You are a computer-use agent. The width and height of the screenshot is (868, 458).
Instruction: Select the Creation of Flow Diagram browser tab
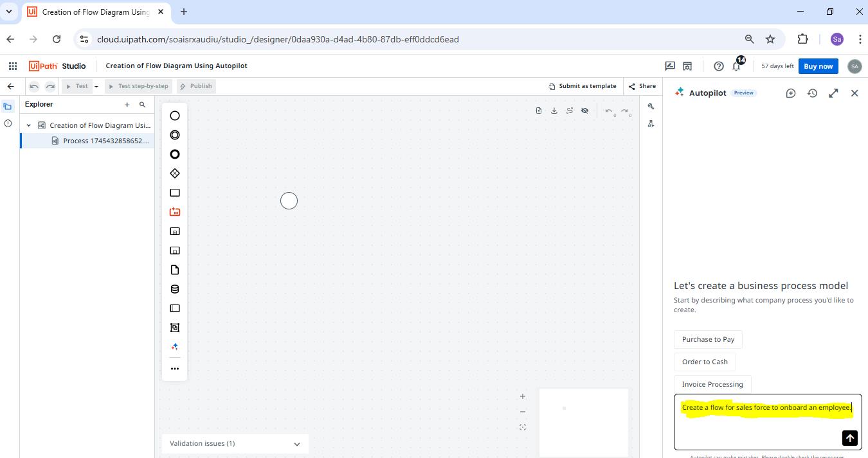pos(90,11)
